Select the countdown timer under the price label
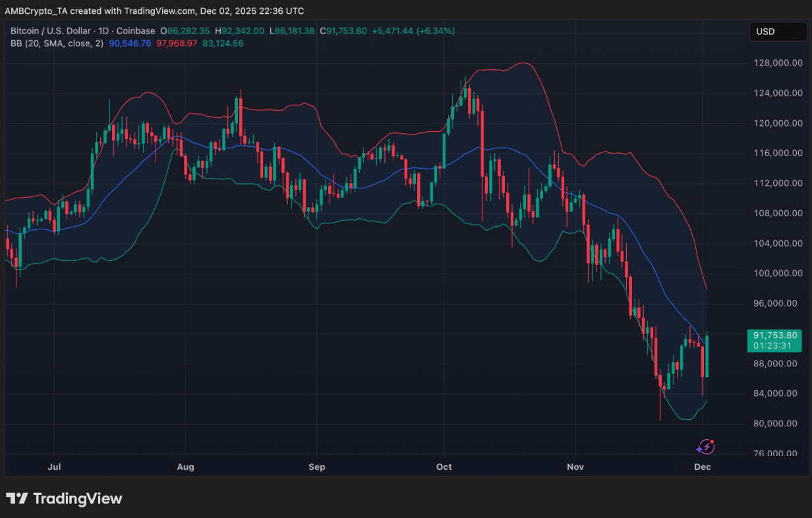 774,345
